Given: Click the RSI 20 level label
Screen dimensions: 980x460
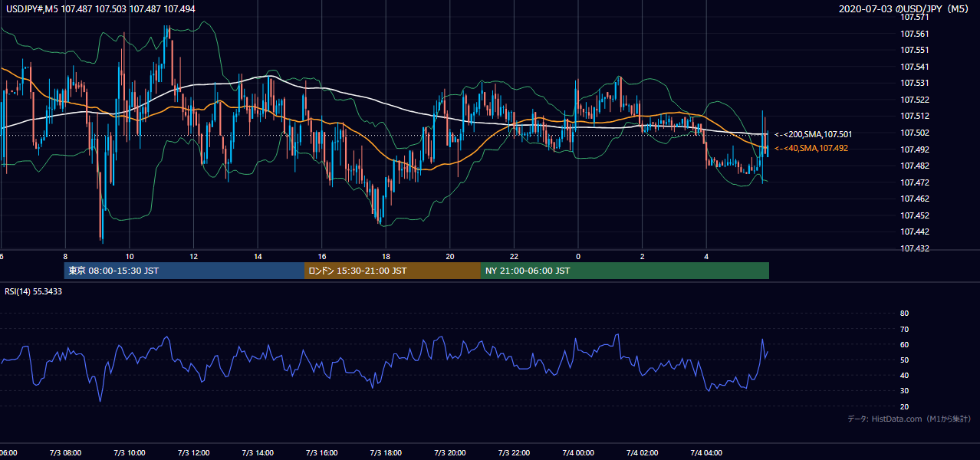Looking at the screenshot, I should pyautogui.click(x=904, y=406).
